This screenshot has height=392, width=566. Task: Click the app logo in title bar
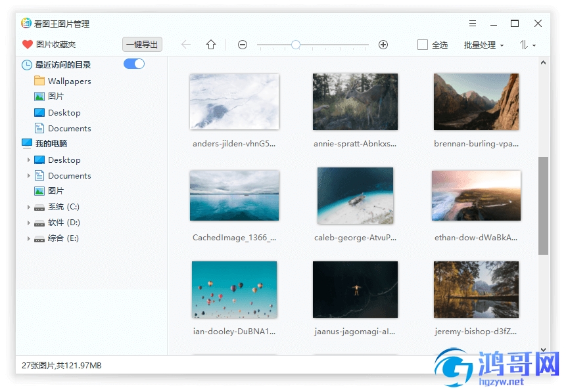tap(26, 23)
